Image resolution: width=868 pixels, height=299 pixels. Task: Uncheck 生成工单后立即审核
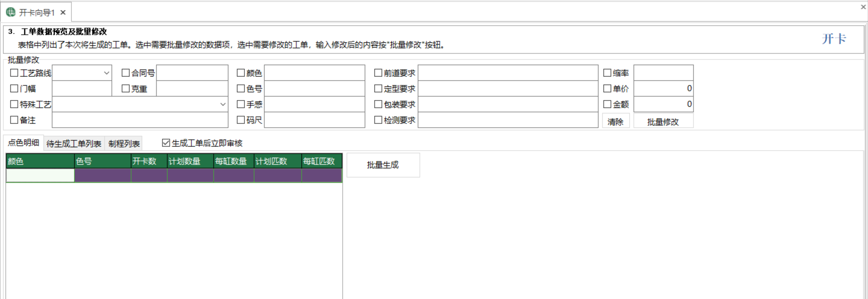166,143
